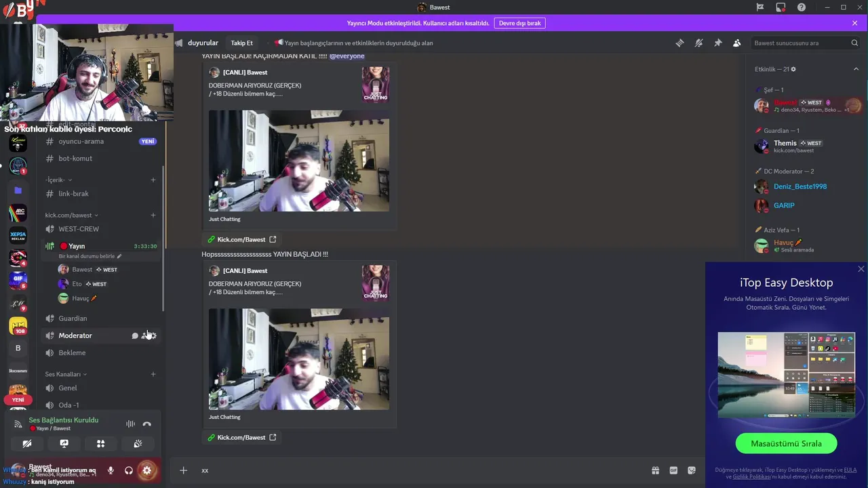Open the noise suppression waveform icon
This screenshot has height=488, width=868.
tap(130, 424)
